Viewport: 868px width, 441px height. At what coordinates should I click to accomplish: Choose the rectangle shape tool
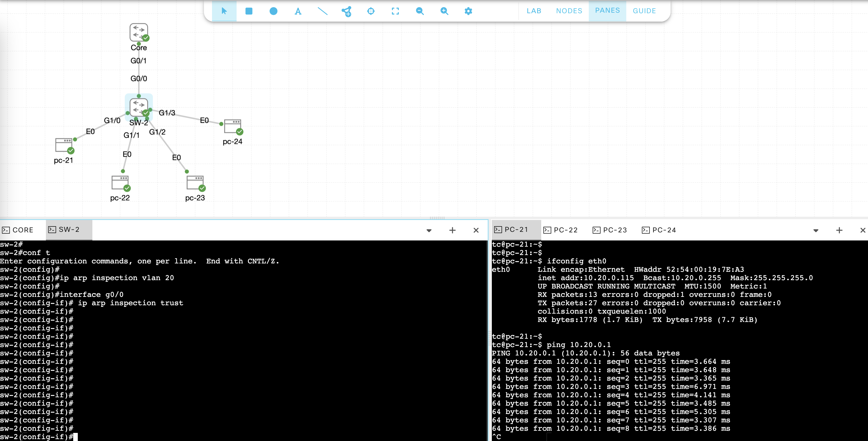tap(249, 11)
